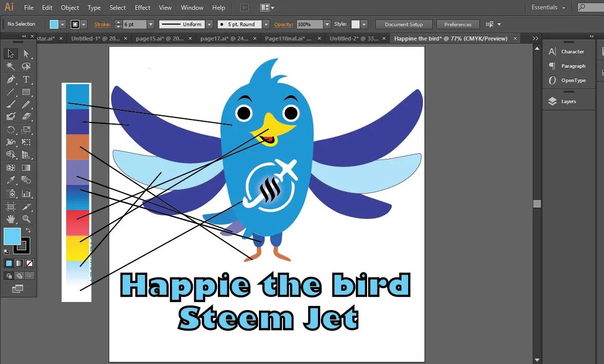Open the Essentials workspace switcher
Viewport: 604px width, 364px height.
pyautogui.click(x=549, y=7)
